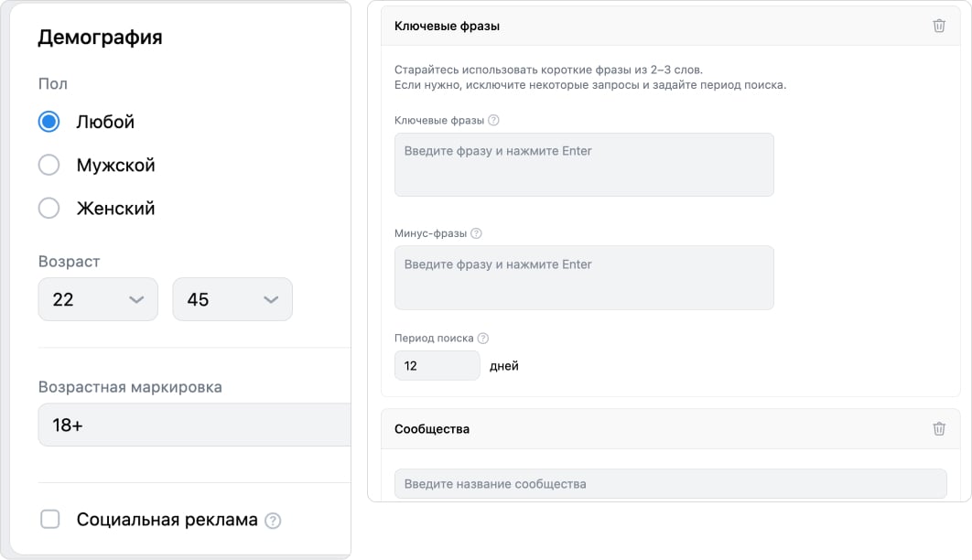Choose the Мужской gender option
This screenshot has width=972, height=560.
(x=49, y=166)
